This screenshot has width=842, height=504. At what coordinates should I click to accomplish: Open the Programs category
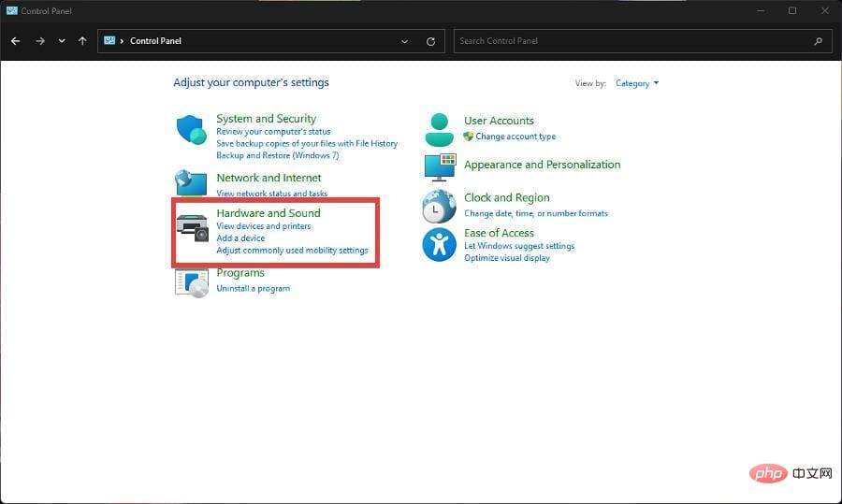point(240,273)
